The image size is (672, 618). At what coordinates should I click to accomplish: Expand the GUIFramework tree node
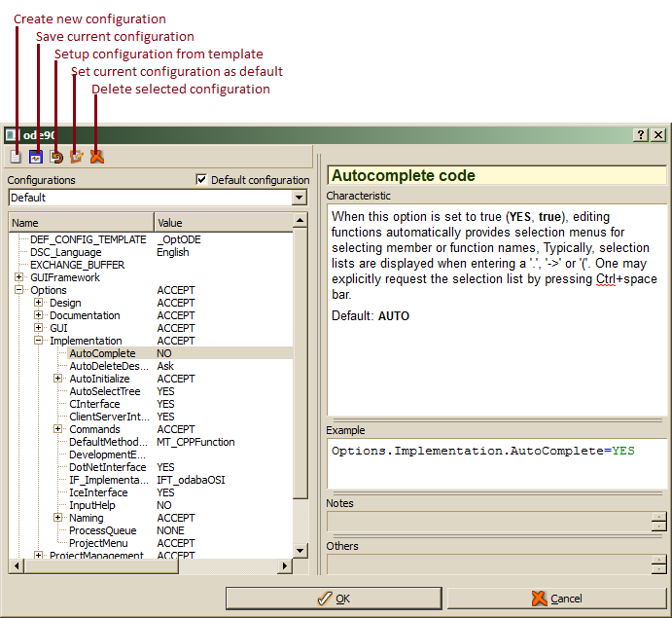pos(19,277)
